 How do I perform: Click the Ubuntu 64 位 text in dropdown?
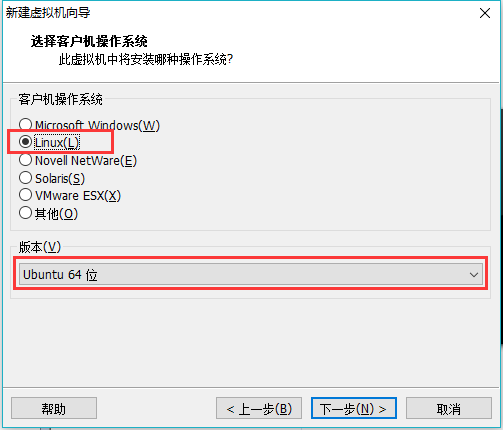point(60,275)
